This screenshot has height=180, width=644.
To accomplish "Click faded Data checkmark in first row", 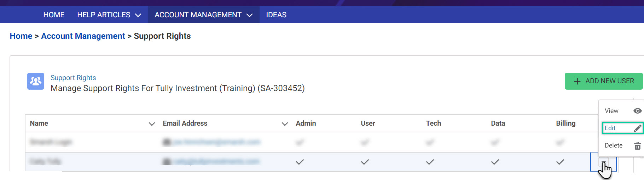I will [495, 143].
